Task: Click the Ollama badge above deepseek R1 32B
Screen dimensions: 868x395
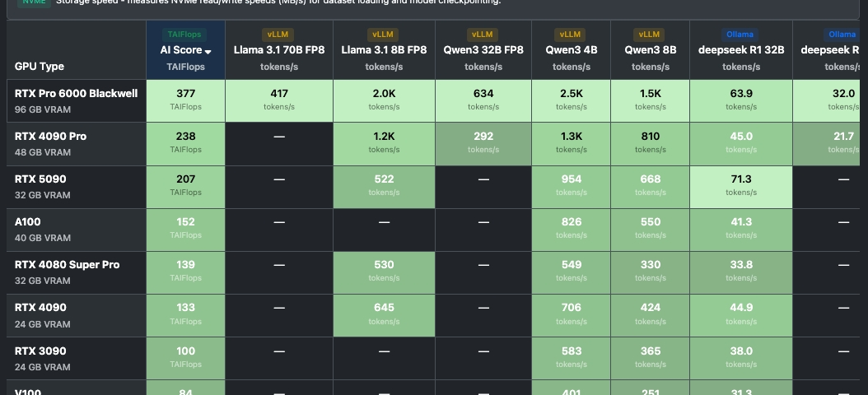Action: pos(741,35)
